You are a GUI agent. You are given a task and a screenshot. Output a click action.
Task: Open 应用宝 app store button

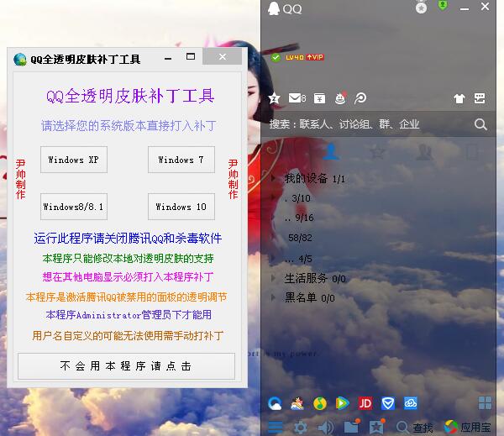(467, 427)
